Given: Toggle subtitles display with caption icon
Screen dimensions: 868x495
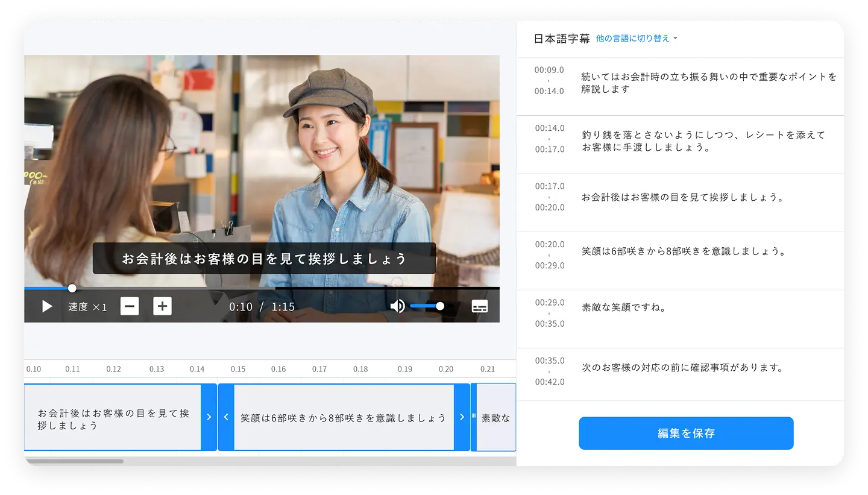Looking at the screenshot, I should [480, 306].
